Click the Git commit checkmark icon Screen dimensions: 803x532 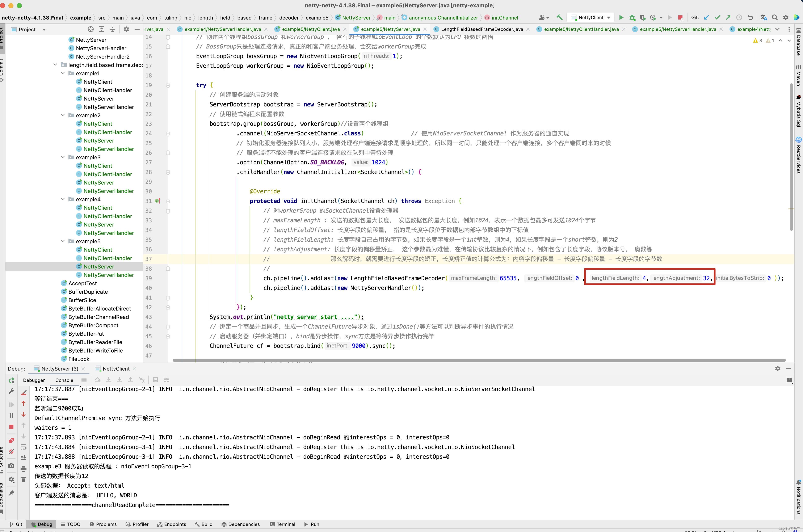pyautogui.click(x=717, y=17)
